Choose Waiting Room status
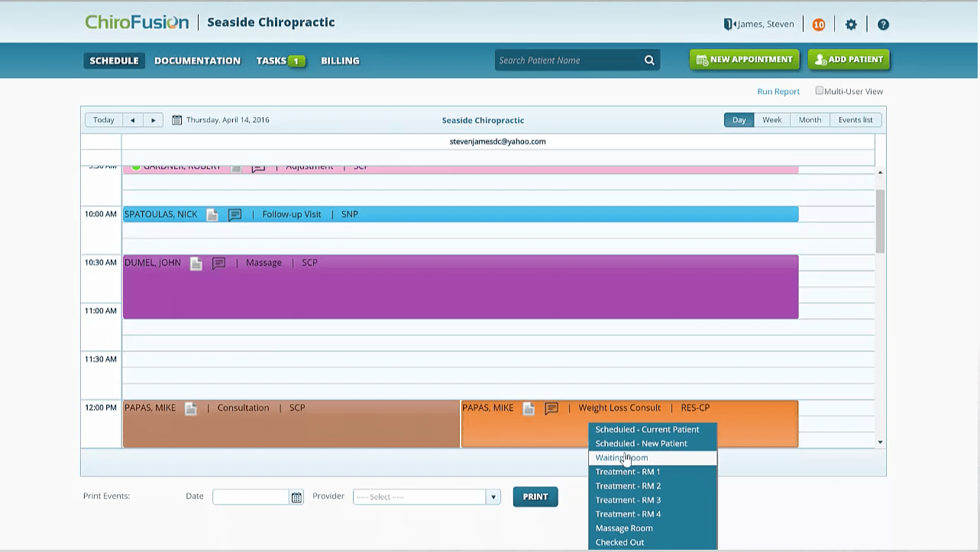This screenshot has height=552, width=980. 652,458
